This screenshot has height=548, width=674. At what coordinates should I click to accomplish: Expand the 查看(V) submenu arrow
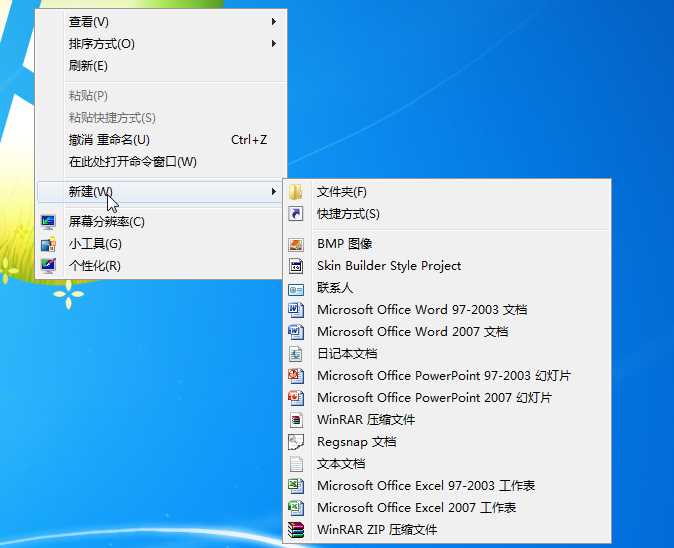pos(273,21)
